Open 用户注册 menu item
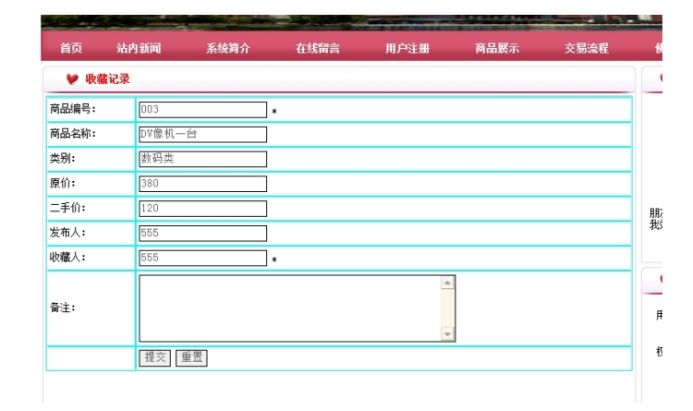The width and height of the screenshot is (693, 411). tap(407, 48)
